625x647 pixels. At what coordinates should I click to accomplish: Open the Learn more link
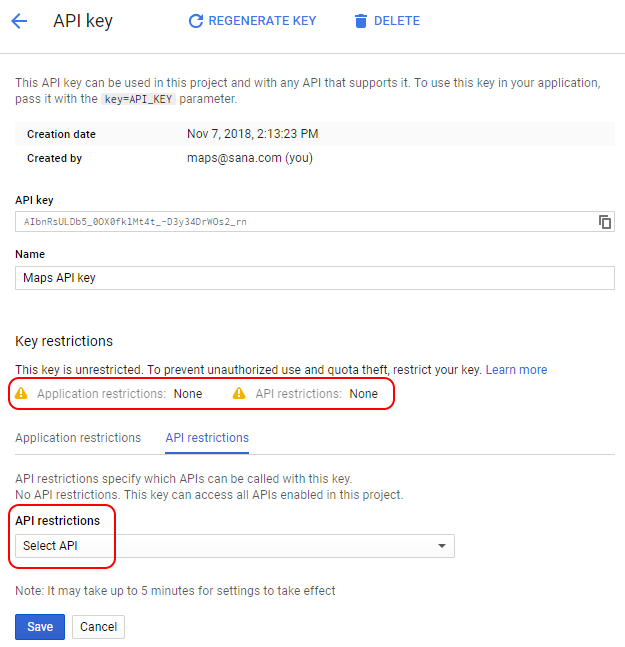coord(516,369)
